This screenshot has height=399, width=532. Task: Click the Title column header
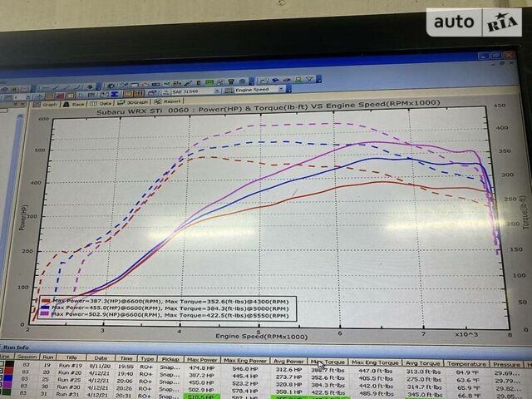coord(71,357)
